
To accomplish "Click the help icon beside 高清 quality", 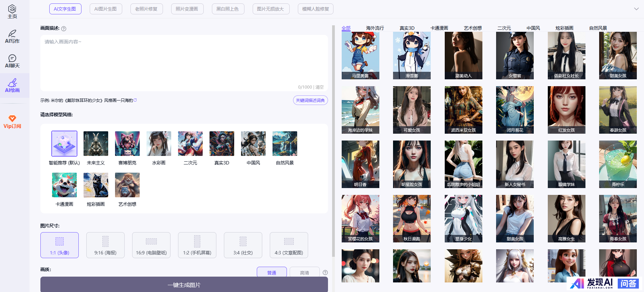I will 325,273.
